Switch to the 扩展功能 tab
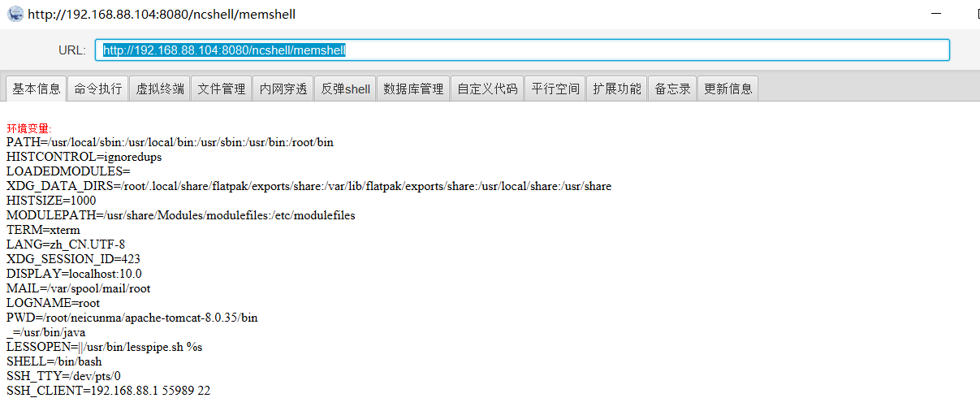Screen dimensions: 980x398 pos(616,89)
